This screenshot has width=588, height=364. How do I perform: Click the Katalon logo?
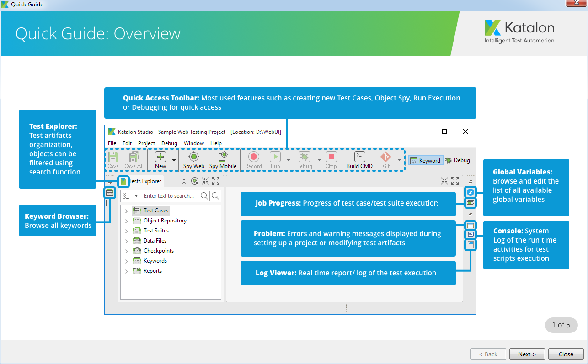click(519, 32)
